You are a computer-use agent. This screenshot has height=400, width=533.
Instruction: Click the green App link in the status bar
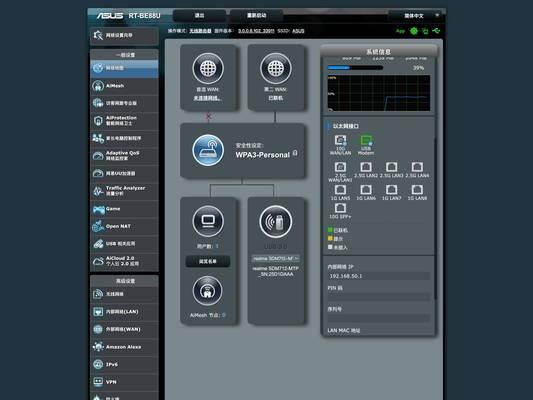[x=400, y=31]
